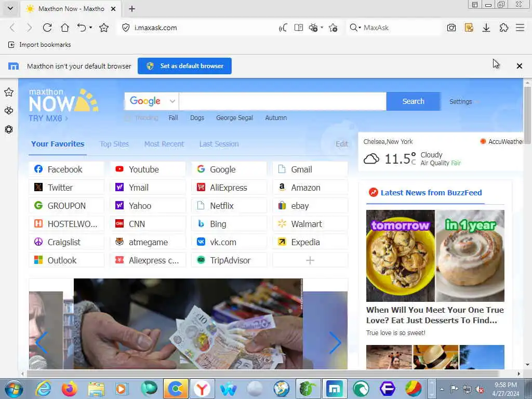Open sidebar favorites star icon

9,92
